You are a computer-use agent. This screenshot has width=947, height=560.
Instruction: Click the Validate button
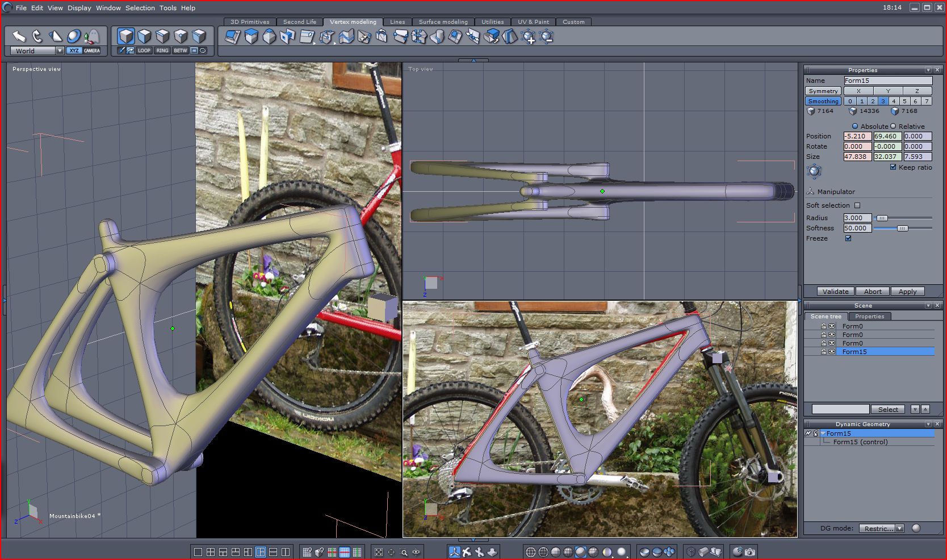coord(836,291)
